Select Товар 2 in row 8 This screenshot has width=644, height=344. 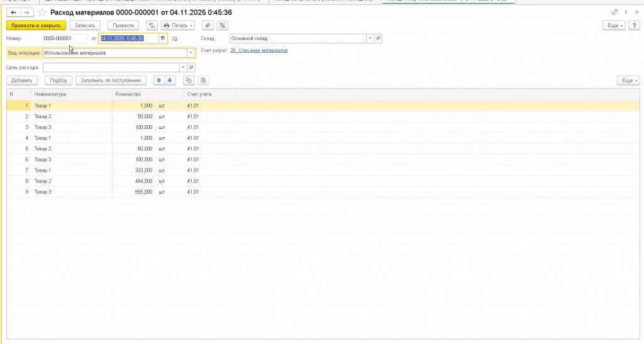coord(43,181)
